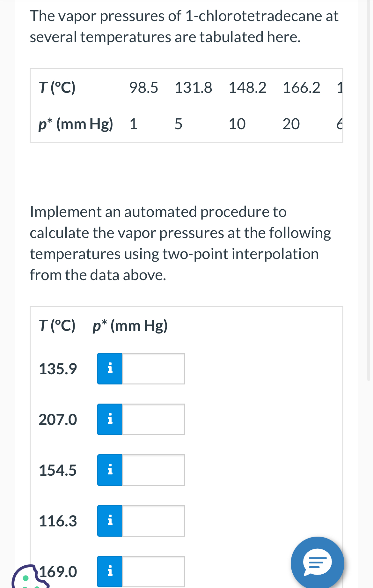
Task: Click the info icon beside 207.0
Action: (110, 419)
